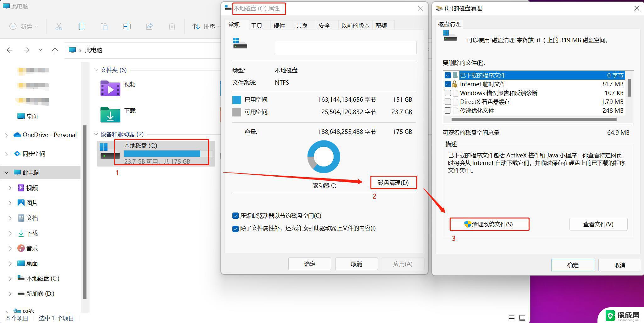Expand 下载 node in navigation tree
This screenshot has width=644, height=323.
pyautogui.click(x=10, y=233)
